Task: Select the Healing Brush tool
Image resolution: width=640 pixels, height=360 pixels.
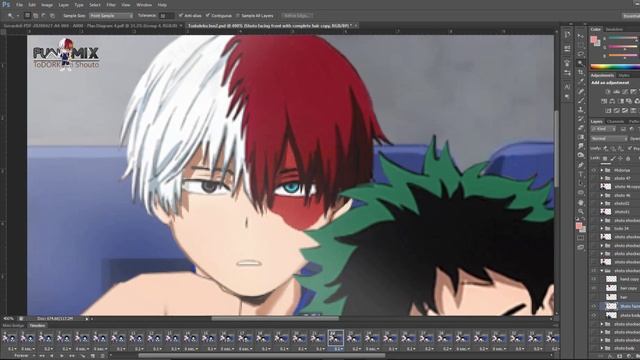Action: (x=580, y=91)
